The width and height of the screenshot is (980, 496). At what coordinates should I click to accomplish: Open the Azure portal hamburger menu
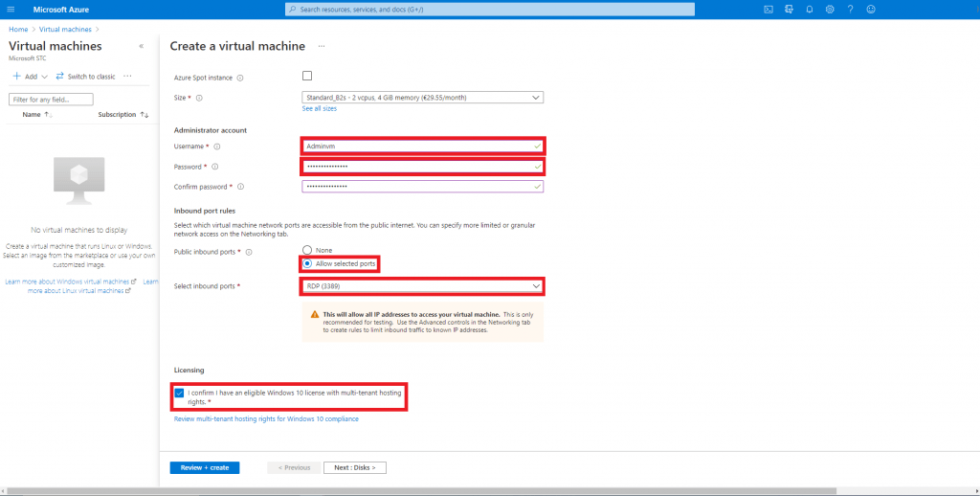point(12,10)
